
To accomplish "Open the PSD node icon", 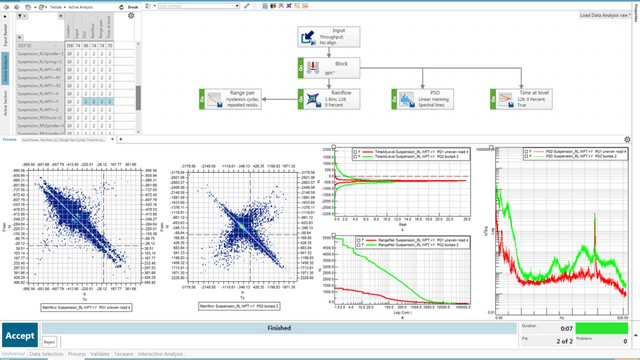I will (x=407, y=100).
